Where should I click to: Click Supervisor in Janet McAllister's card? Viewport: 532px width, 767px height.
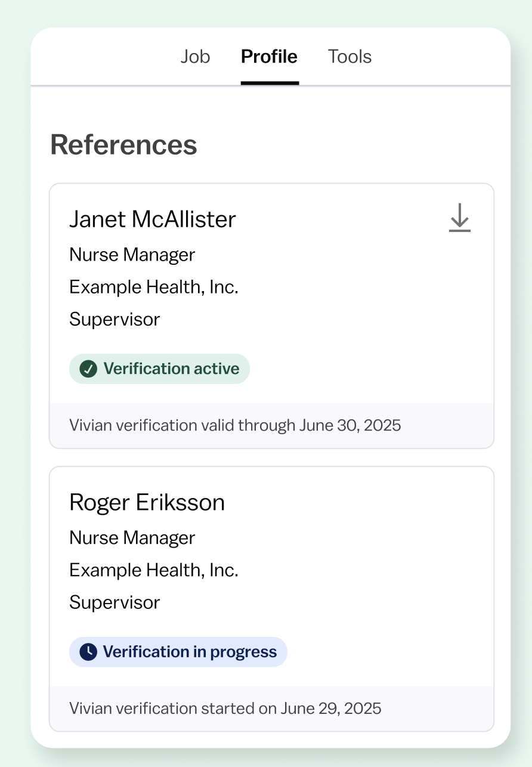115,319
